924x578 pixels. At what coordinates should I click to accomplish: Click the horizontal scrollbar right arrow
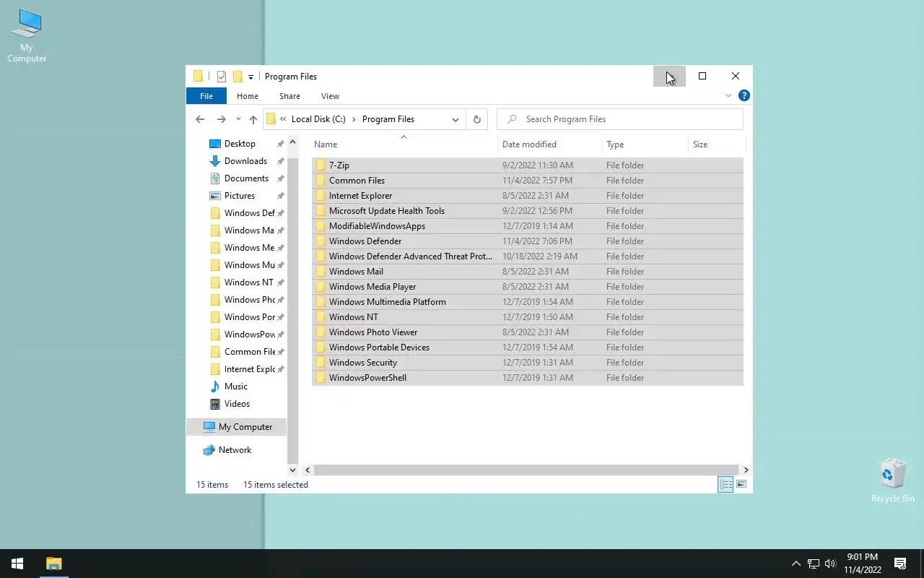coord(746,470)
